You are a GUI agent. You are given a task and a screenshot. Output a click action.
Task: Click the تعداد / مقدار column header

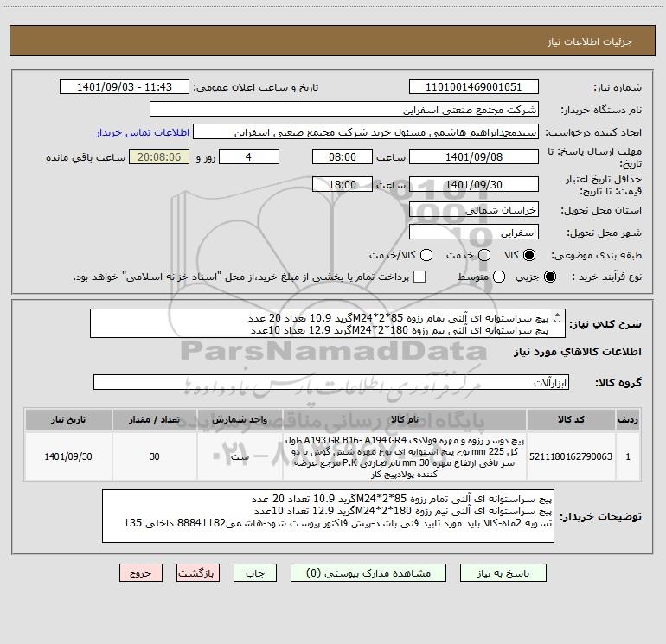coord(154,419)
